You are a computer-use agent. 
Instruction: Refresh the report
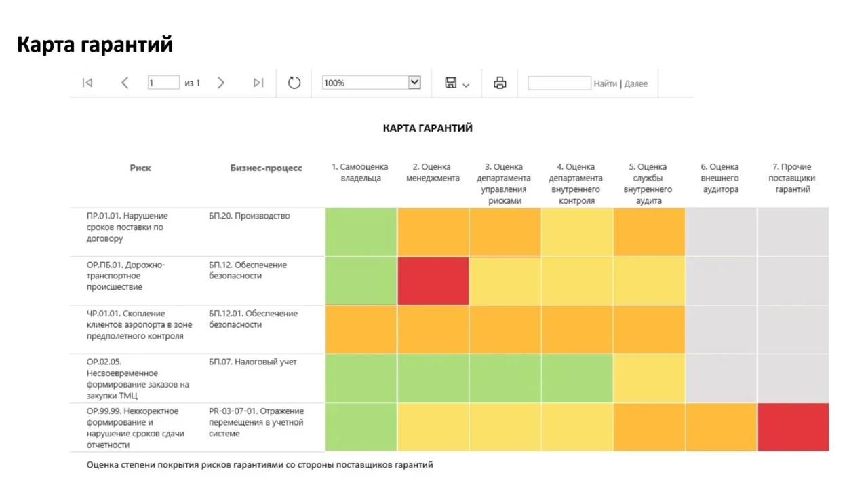[294, 83]
